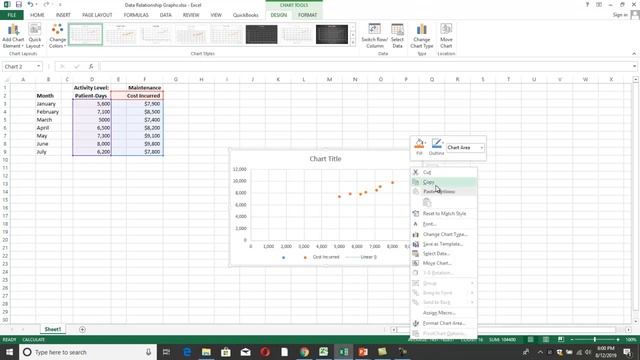Screen dimensions: 640x360
Task: Click Sign in link
Action: [x=620, y=15]
